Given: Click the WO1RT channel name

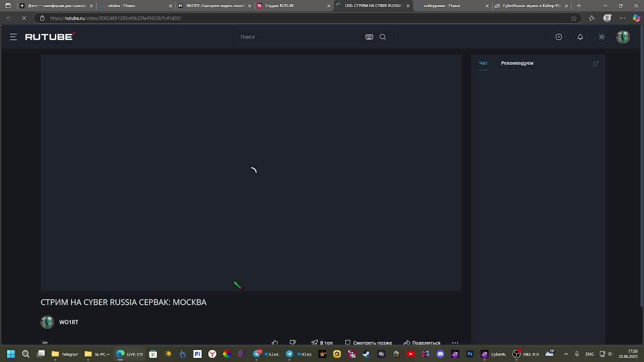Looking at the screenshot, I should tap(69, 322).
